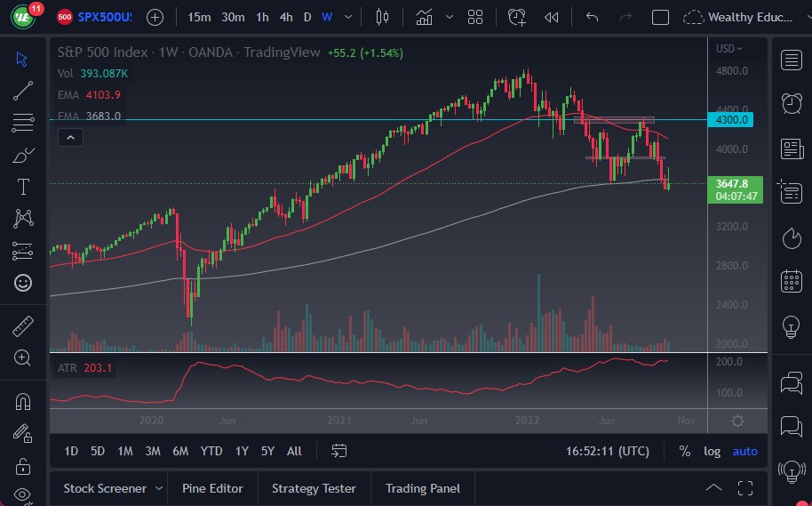
Task: Open the watchlist panel icon
Action: (791, 60)
